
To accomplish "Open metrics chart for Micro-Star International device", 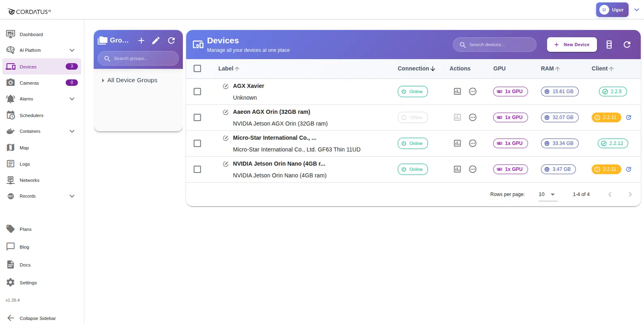I will click(x=457, y=143).
